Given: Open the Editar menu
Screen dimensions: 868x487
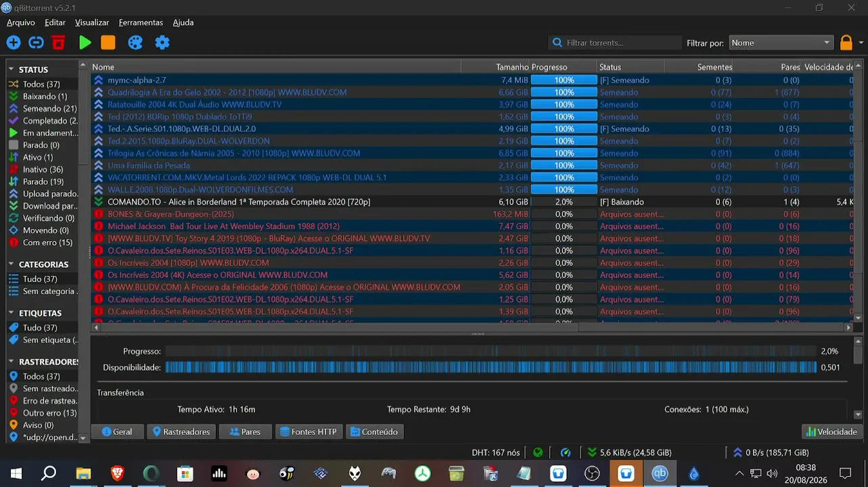Looking at the screenshot, I should click(55, 22).
